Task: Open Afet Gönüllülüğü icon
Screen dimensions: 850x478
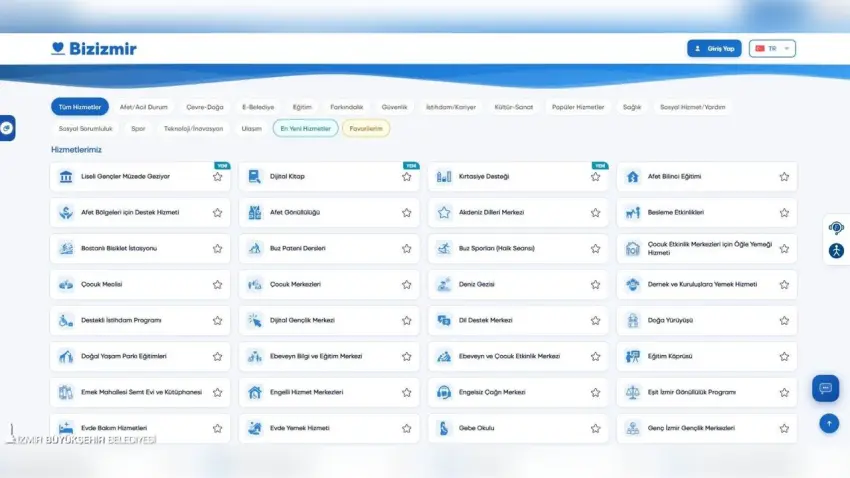Action: point(254,212)
